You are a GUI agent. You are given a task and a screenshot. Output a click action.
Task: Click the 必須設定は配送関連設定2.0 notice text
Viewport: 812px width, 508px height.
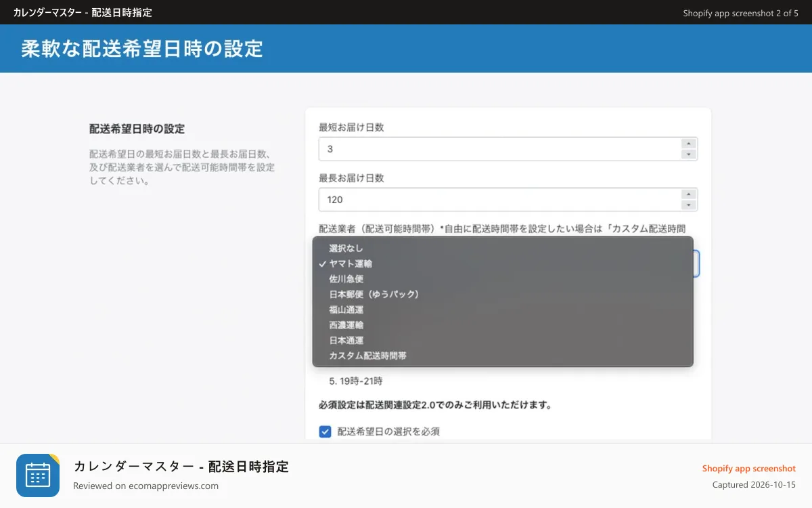coord(435,406)
